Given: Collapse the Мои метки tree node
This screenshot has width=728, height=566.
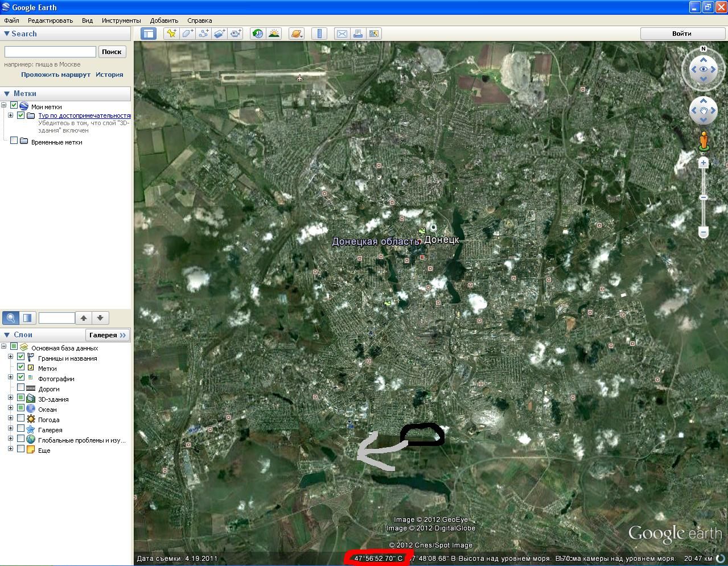Looking at the screenshot, I should pyautogui.click(x=4, y=105).
